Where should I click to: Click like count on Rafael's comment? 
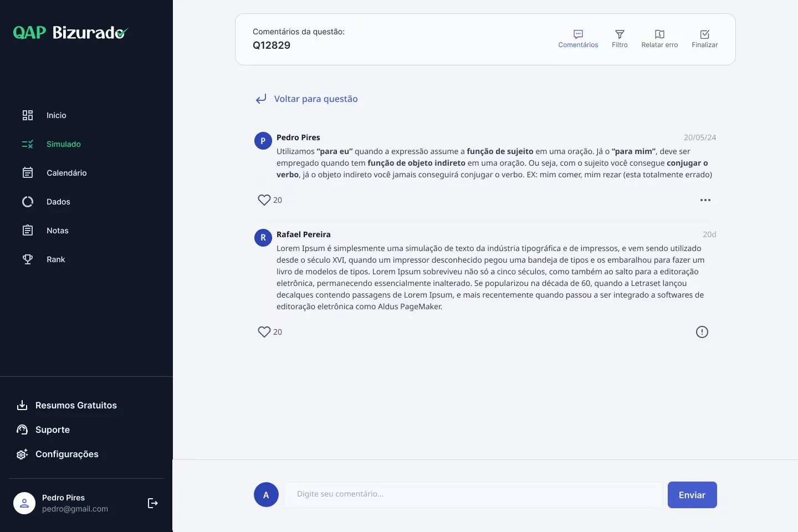click(278, 332)
